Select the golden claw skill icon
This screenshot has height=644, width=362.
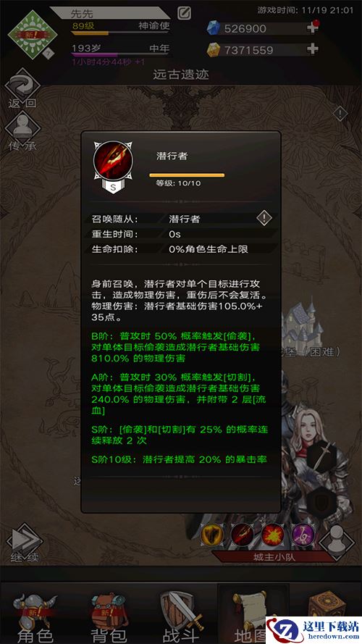(212, 535)
